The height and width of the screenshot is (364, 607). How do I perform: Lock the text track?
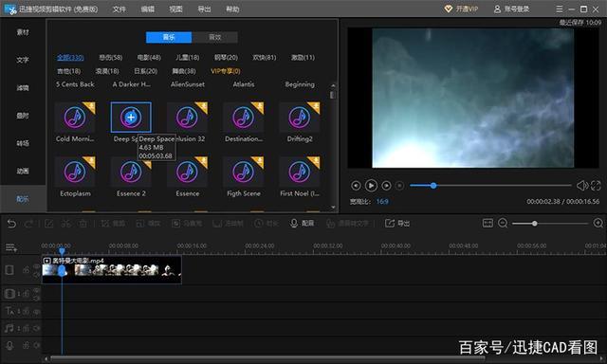tap(26, 311)
